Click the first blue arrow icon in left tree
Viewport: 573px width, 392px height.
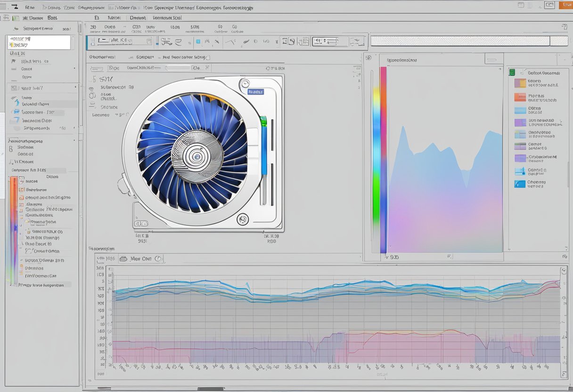click(x=17, y=102)
